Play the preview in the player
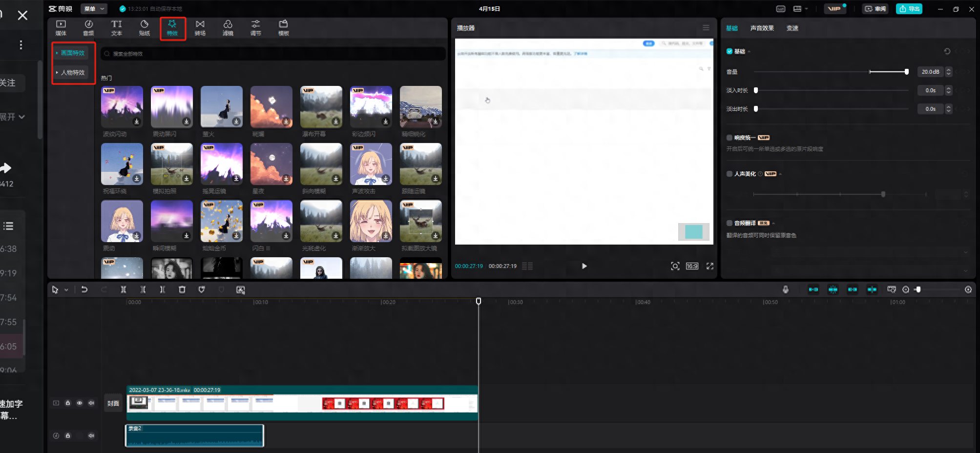The height and width of the screenshot is (453, 980). [x=584, y=266]
